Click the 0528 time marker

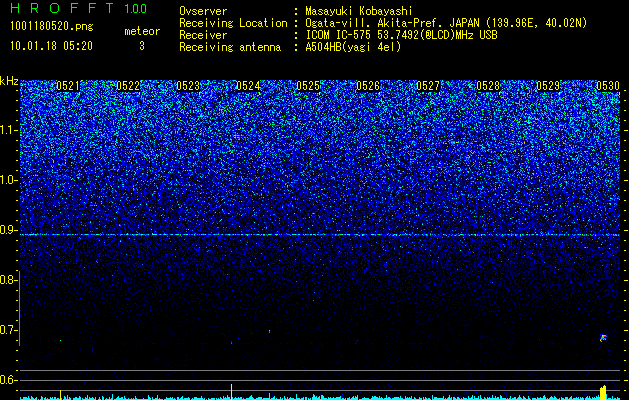pos(488,86)
